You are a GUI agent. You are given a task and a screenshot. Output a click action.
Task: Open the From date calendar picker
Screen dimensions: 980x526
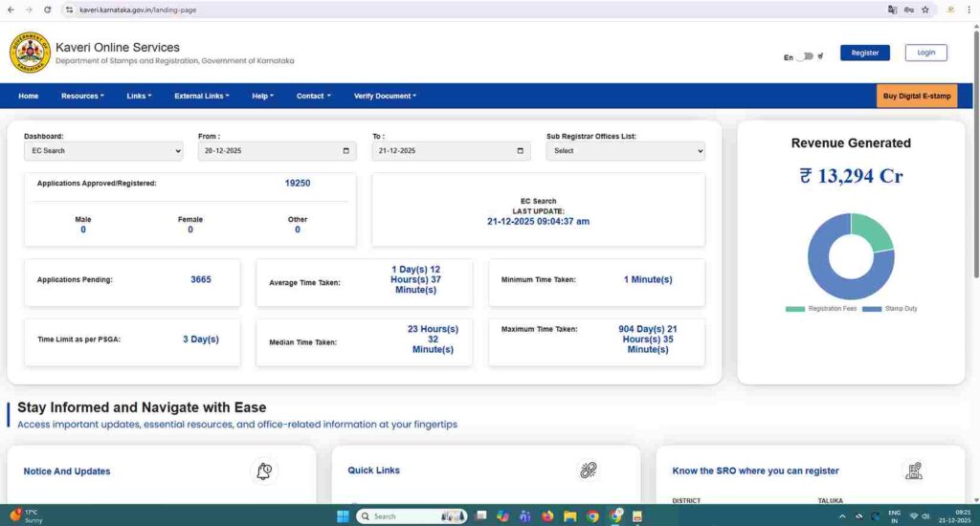coord(345,151)
